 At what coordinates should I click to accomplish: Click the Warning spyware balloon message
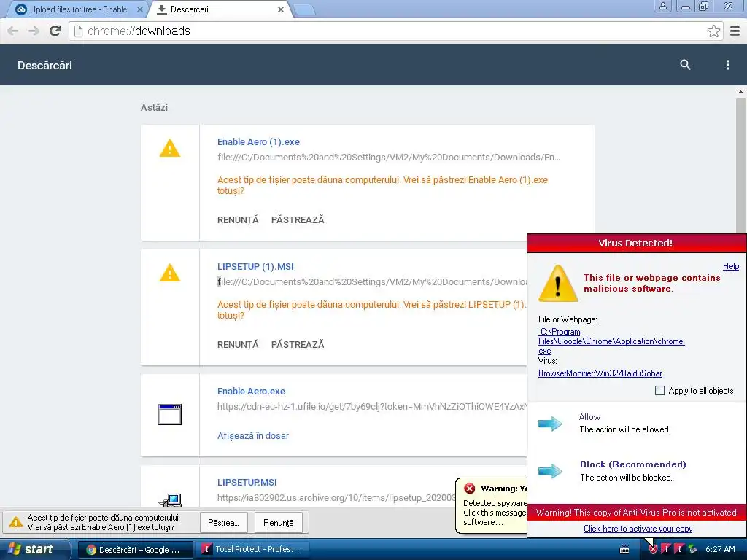(492, 506)
